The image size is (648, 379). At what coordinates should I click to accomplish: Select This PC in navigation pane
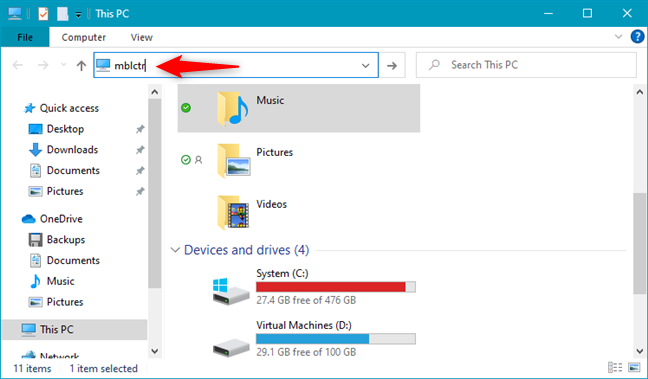click(x=74, y=329)
